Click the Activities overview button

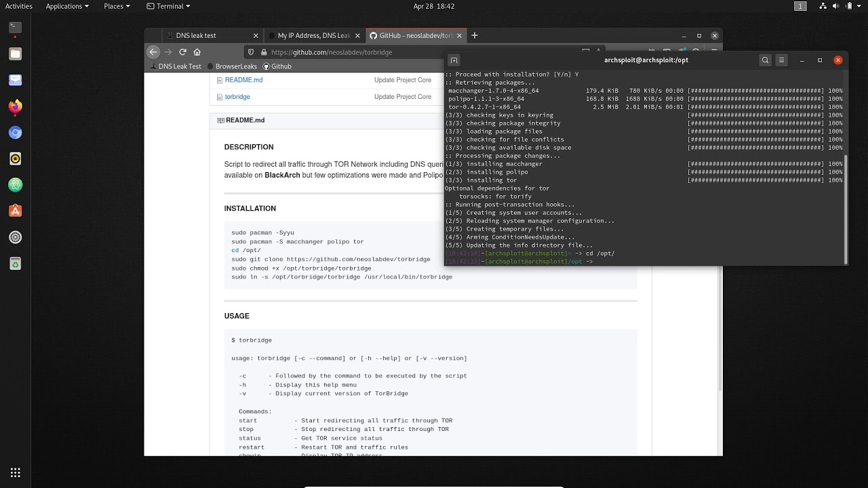(x=19, y=6)
